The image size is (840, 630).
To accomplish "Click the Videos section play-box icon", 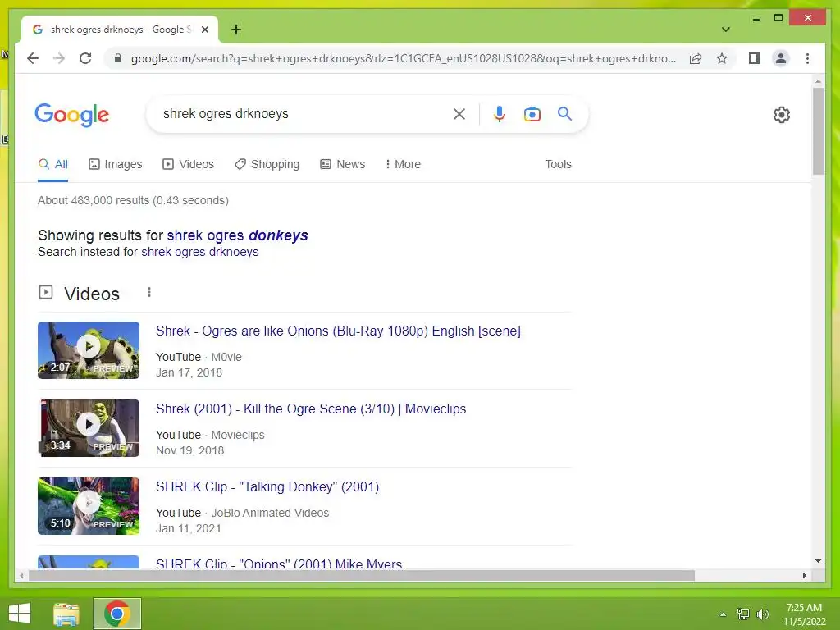I will pyautogui.click(x=46, y=293).
